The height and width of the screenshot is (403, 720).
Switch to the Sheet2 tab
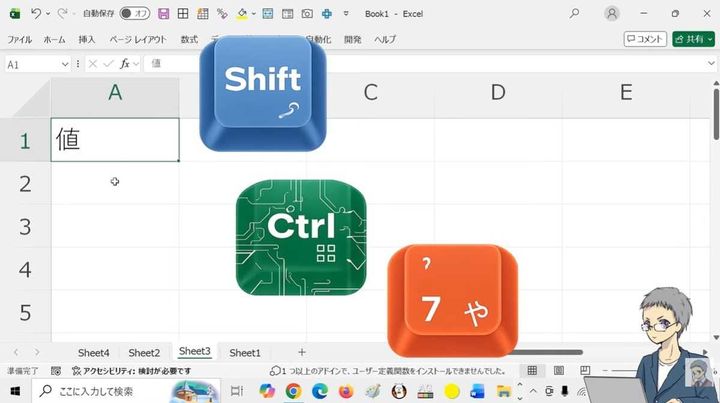pyautogui.click(x=144, y=353)
